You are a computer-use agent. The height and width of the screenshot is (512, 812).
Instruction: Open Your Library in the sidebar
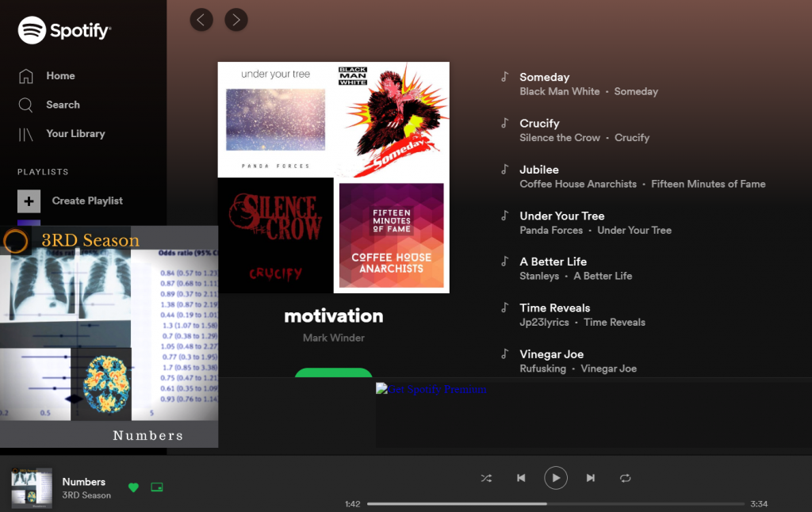tap(75, 134)
